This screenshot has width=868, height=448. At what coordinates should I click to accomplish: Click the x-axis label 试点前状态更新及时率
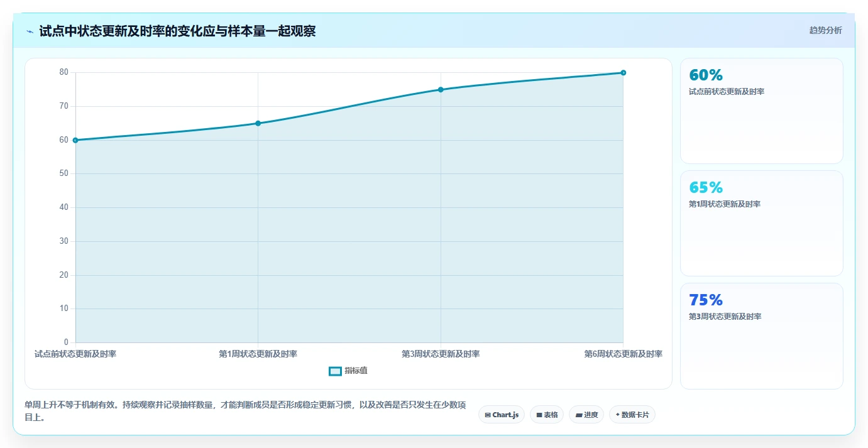click(75, 354)
